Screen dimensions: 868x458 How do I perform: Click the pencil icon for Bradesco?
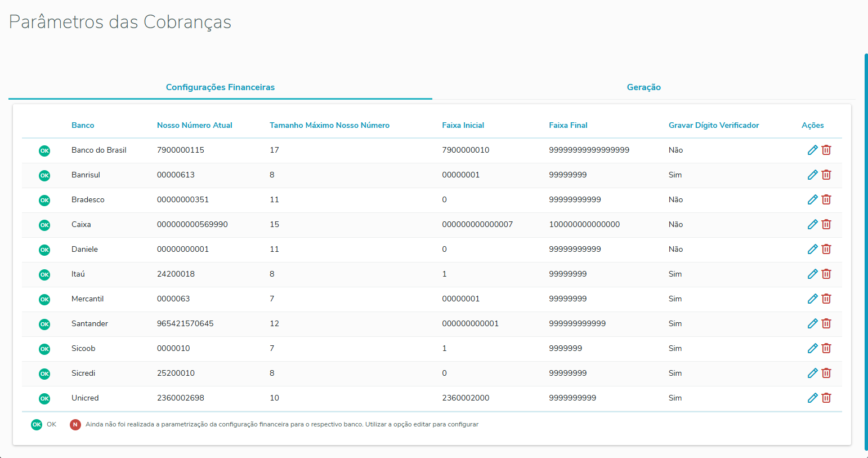point(812,199)
